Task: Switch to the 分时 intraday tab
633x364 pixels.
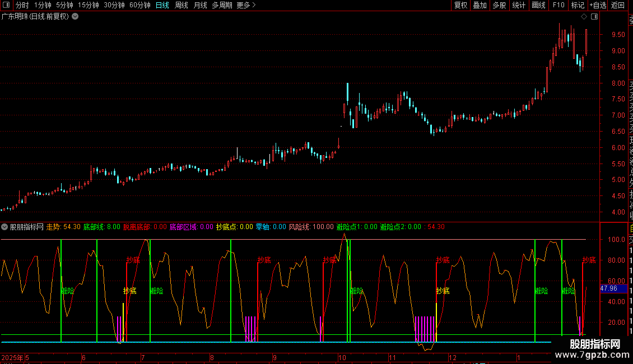Action: [22, 5]
